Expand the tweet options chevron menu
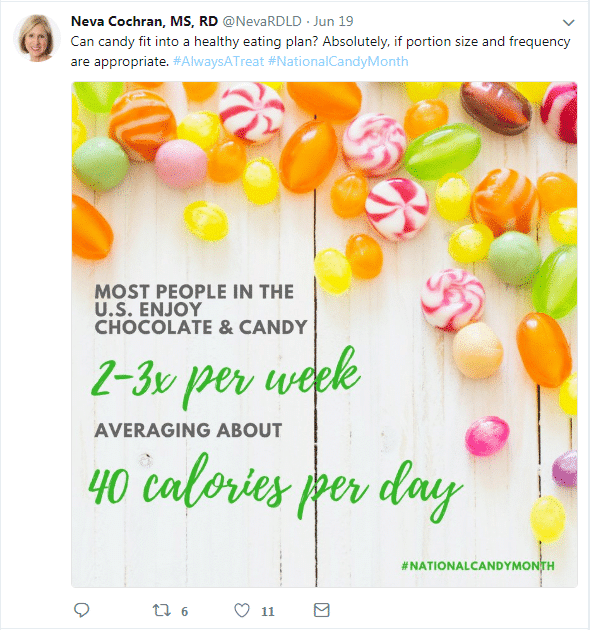This screenshot has width=590, height=630. coord(568,23)
